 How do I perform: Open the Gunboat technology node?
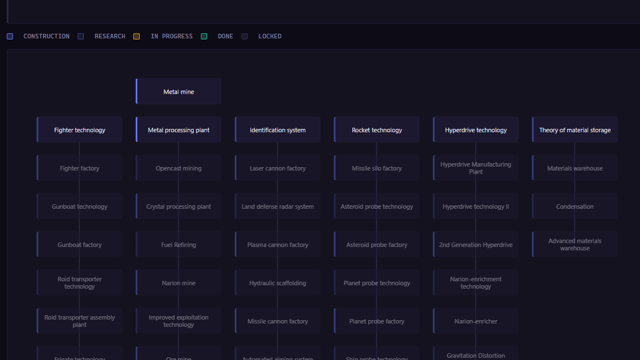79,207
